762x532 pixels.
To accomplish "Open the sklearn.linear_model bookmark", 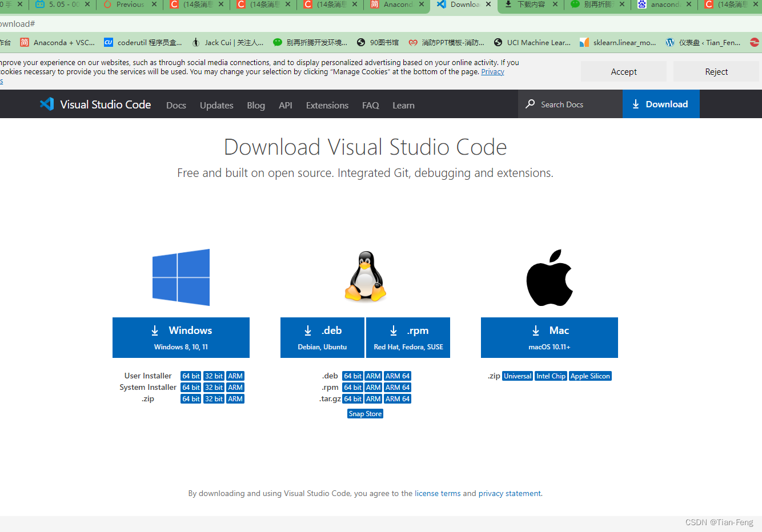I will (x=617, y=42).
